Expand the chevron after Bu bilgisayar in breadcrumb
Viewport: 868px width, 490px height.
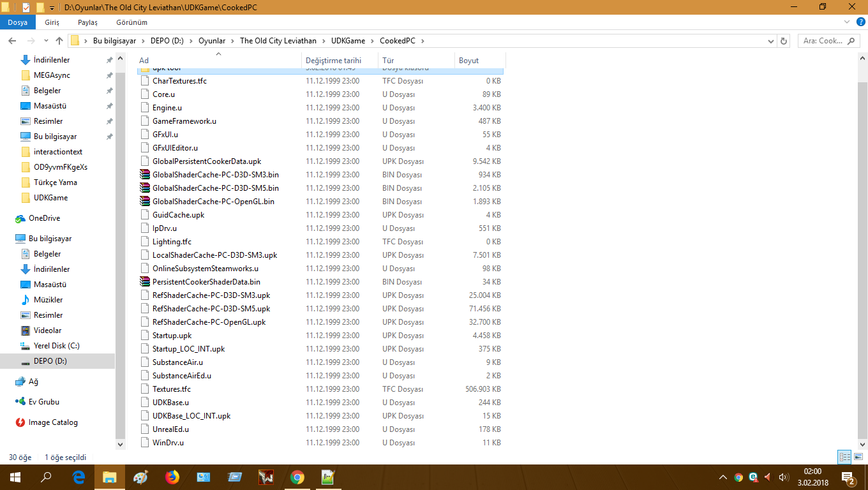pos(143,41)
